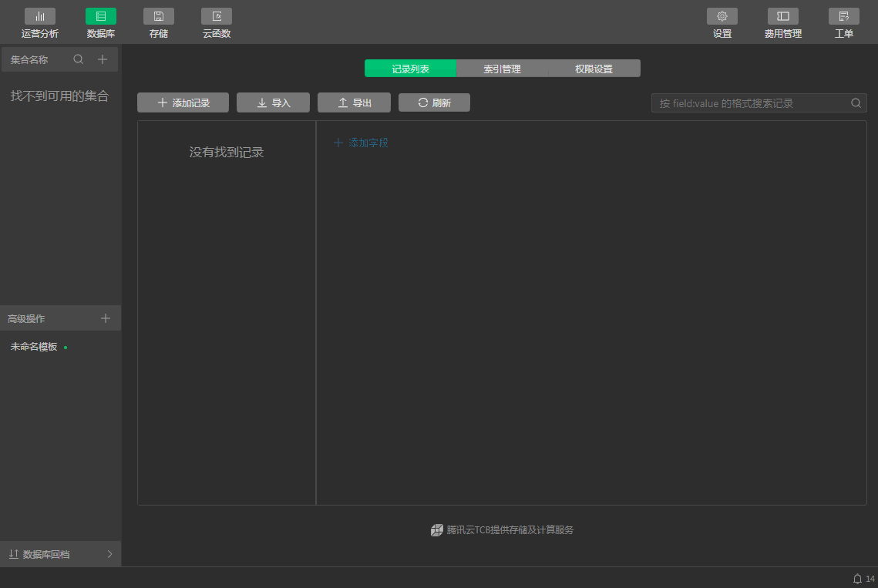The height and width of the screenshot is (588, 878).
Task: Click the 高级操作 section header
Action: pyautogui.click(x=60, y=318)
